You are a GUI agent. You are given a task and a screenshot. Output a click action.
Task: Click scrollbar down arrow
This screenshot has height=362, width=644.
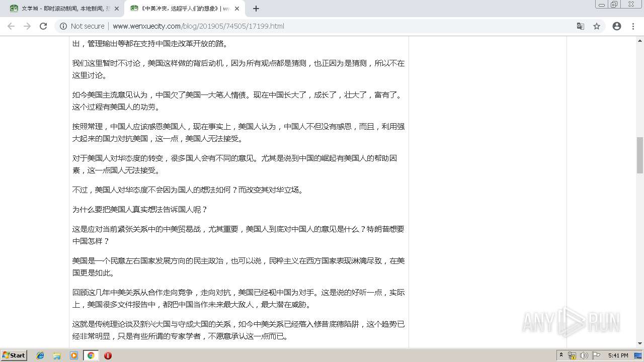pyautogui.click(x=640, y=343)
